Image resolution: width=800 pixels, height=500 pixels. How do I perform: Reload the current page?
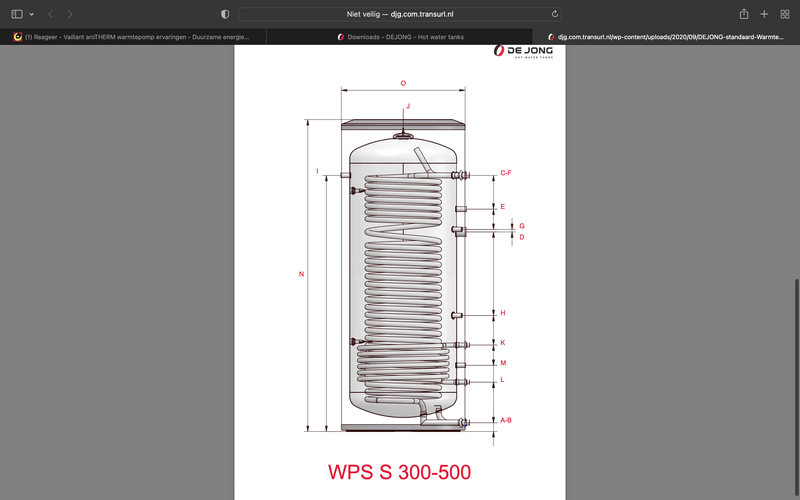(555, 14)
